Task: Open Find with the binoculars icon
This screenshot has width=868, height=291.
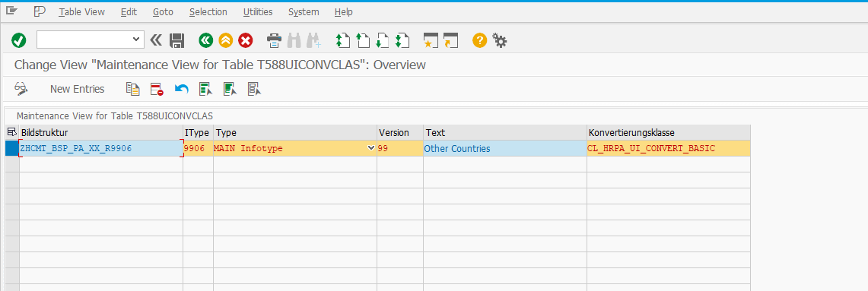Action: point(294,40)
